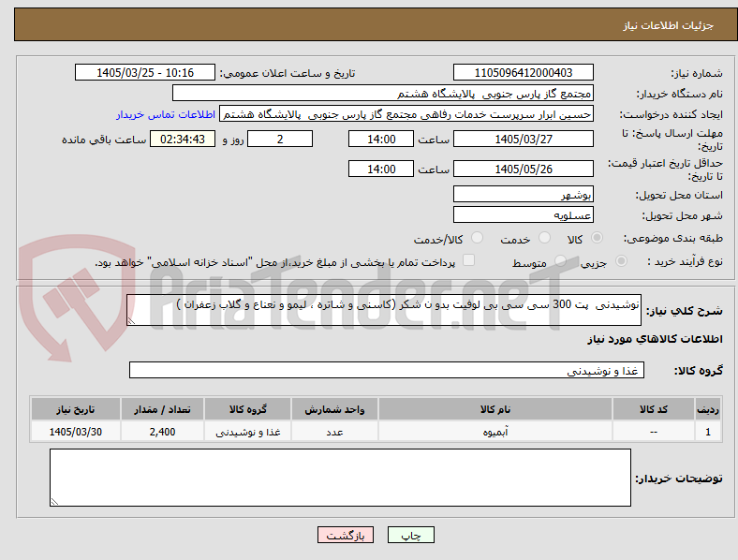Click the غذا و نوشیدنی table cell
Screen dimensions: 738x560
coord(248,432)
